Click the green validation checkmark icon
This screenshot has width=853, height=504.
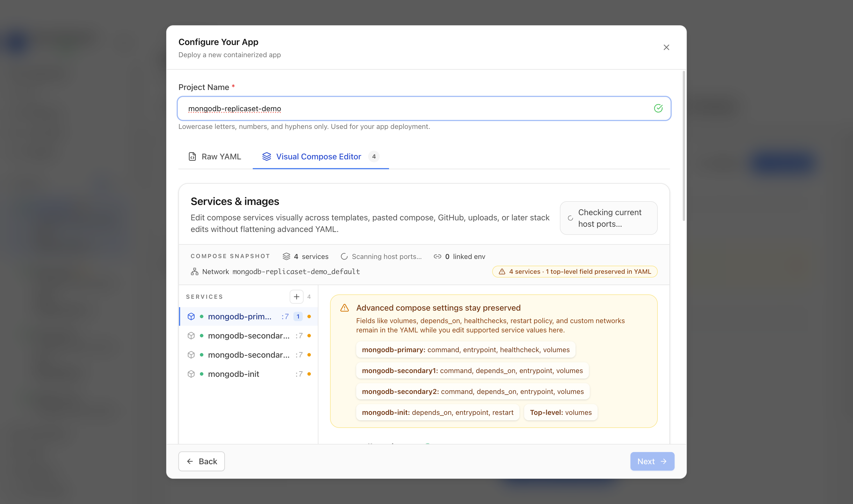(658, 108)
